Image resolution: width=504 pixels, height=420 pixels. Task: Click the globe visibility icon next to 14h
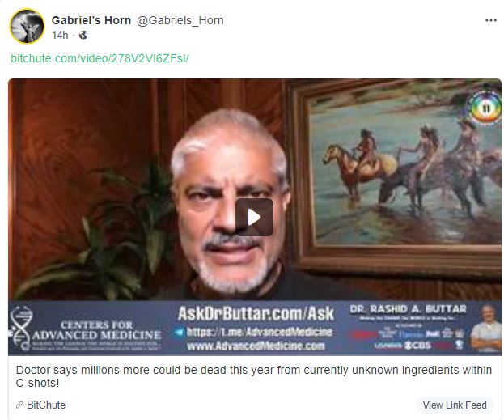point(83,35)
